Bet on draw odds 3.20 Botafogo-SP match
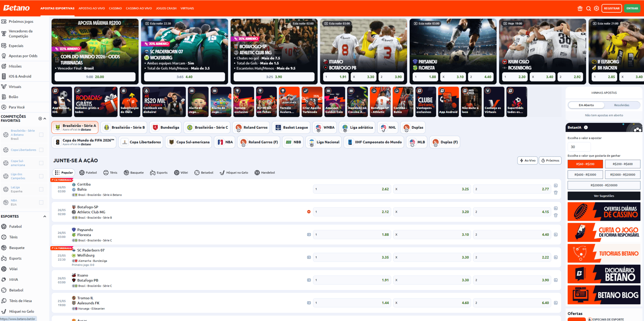The image size is (644, 321). (432, 212)
